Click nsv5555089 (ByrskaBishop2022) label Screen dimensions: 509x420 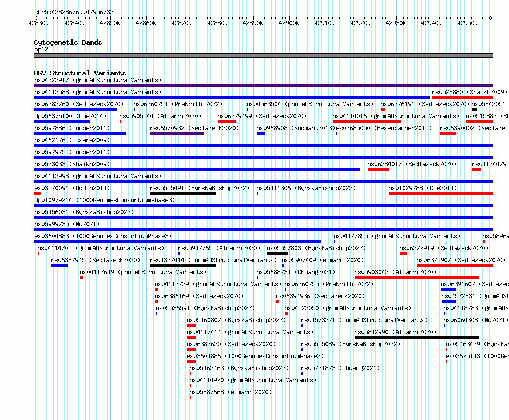point(351,344)
